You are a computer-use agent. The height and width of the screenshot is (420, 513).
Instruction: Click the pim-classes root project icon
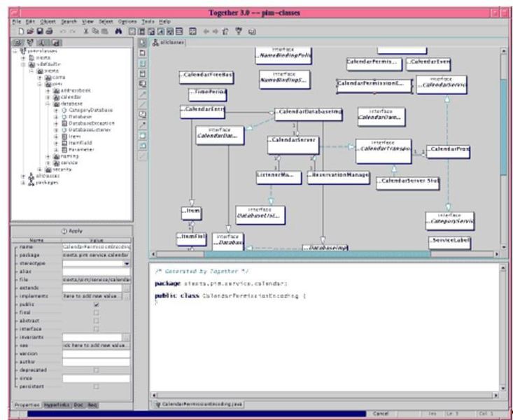(x=23, y=51)
